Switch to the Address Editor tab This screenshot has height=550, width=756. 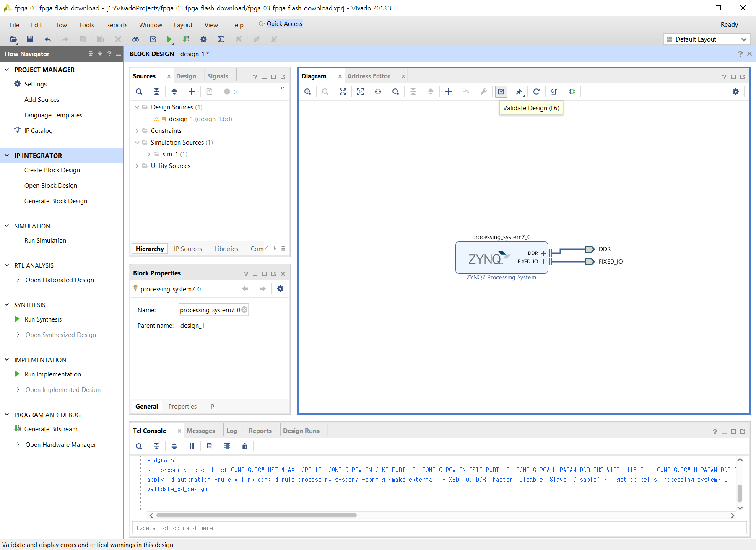[369, 76]
